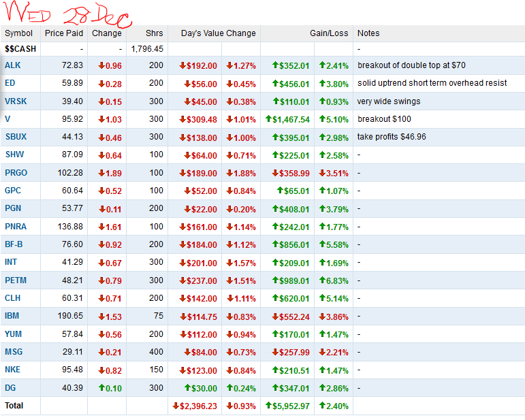Open the PNRA symbol link
The image size is (525, 420).
coord(16,227)
